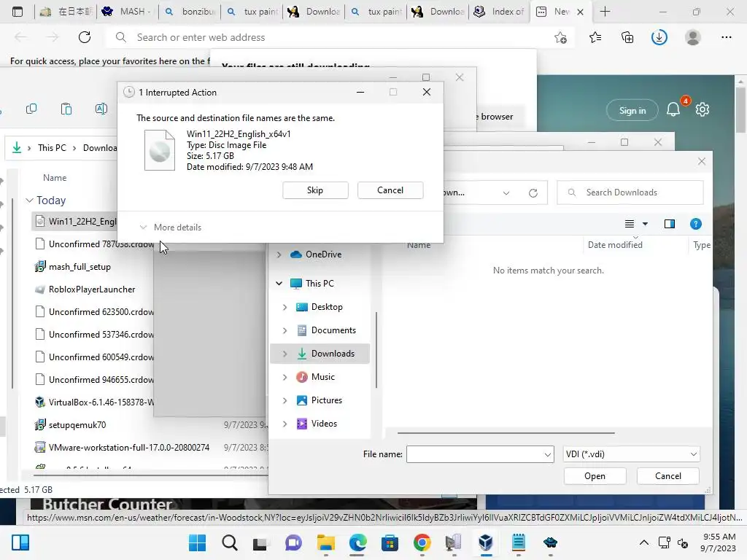Screen dimensions: 747x560
Task: Open the Edge Downloads icon
Action: (x=659, y=37)
